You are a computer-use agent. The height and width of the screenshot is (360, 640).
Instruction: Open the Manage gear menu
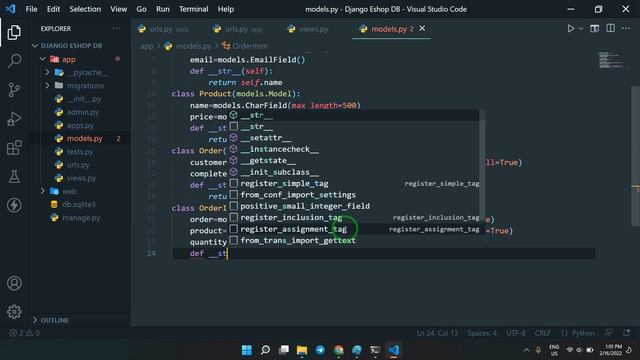14,312
